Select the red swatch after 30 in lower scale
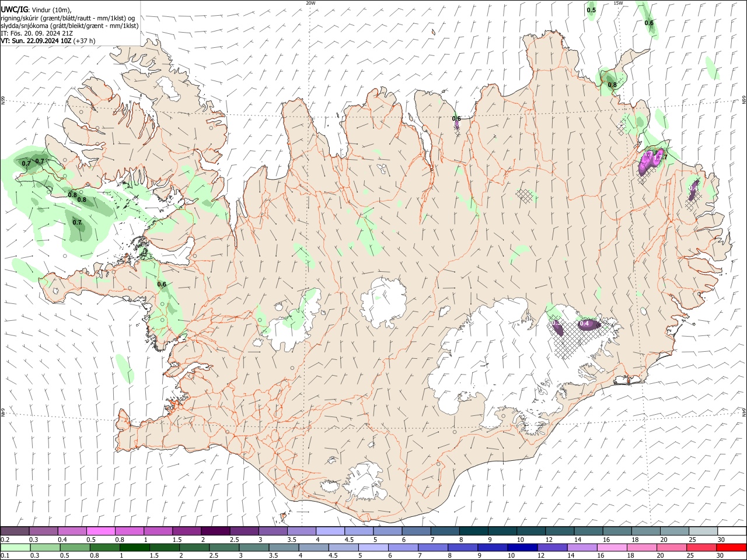The image size is (747, 560). (731, 547)
